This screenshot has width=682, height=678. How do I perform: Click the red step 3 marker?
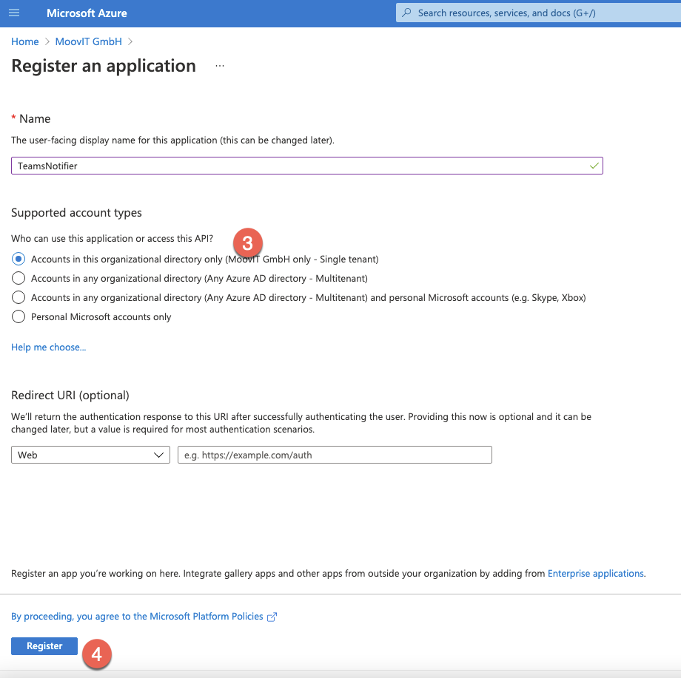[x=248, y=242]
